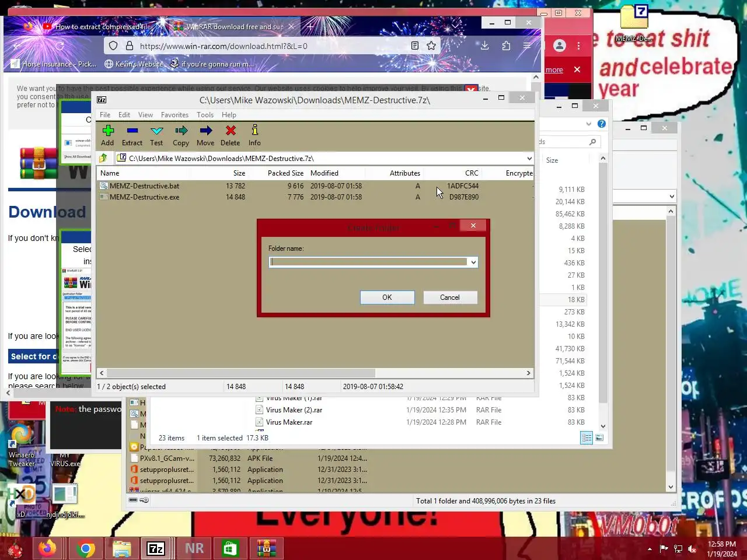
Task: Close the Create Folder dialog
Action: (473, 225)
